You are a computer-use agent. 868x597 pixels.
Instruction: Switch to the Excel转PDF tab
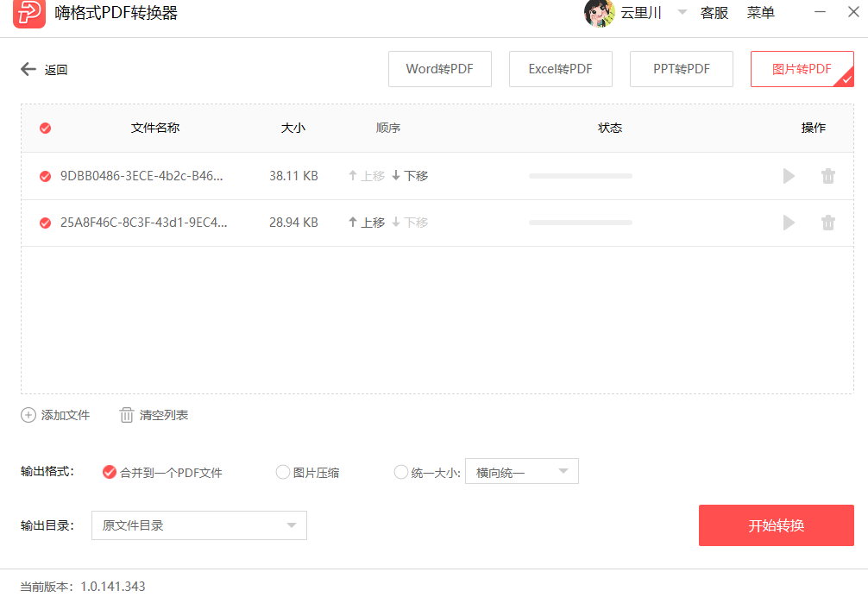[x=561, y=69]
